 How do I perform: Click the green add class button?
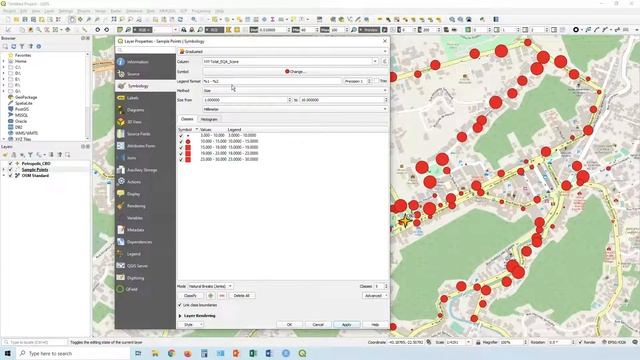pyautogui.click(x=211, y=296)
